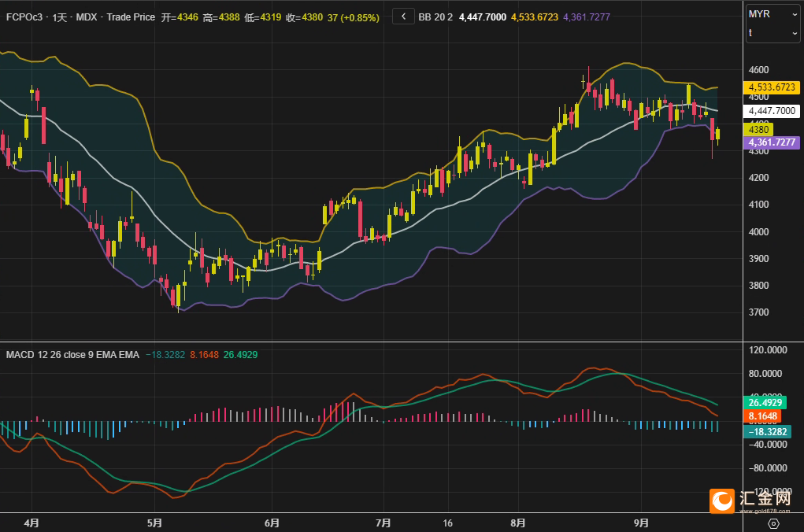Screen dimensions: 804x532
Task: Select the 37 (+0.85%) change value
Action: pos(354,17)
